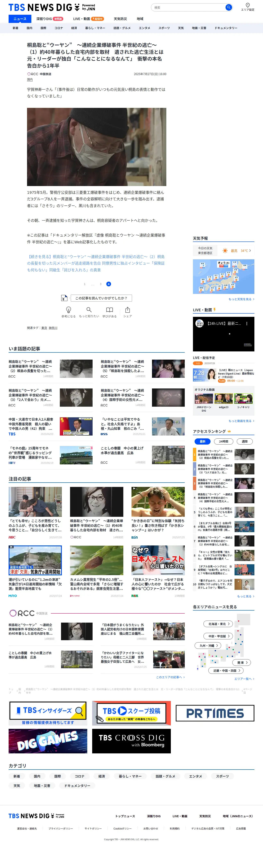Click the TBS NEWS DIG header logo

coord(52,7)
